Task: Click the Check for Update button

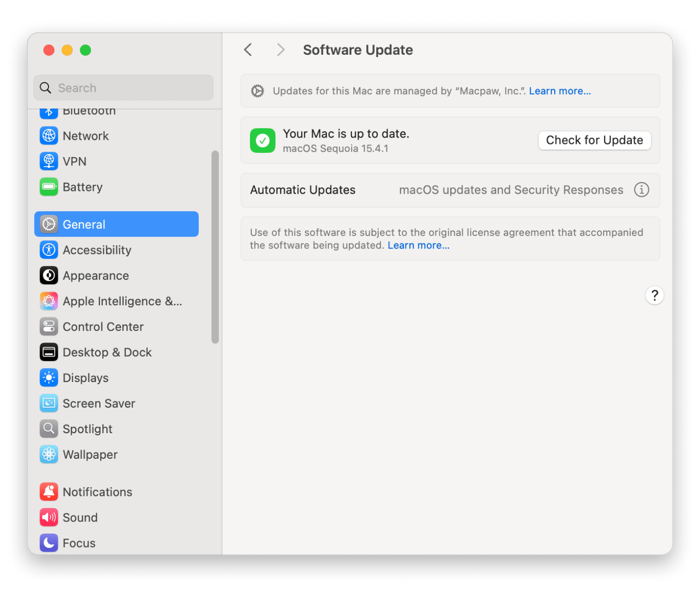Action: point(594,140)
